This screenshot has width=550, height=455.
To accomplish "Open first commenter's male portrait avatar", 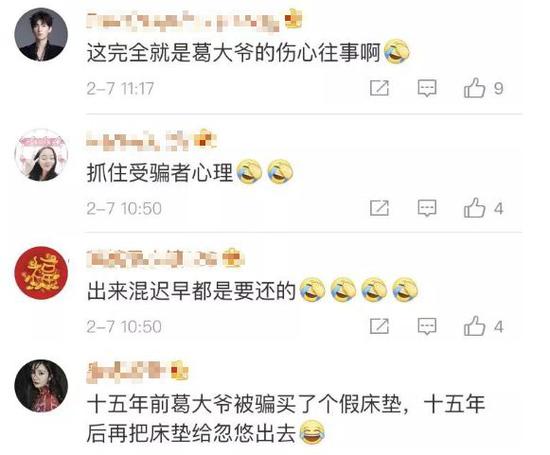I will click(41, 34).
